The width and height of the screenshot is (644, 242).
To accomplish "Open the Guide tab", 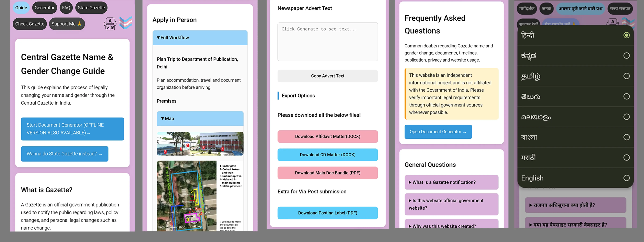I will [x=21, y=8].
